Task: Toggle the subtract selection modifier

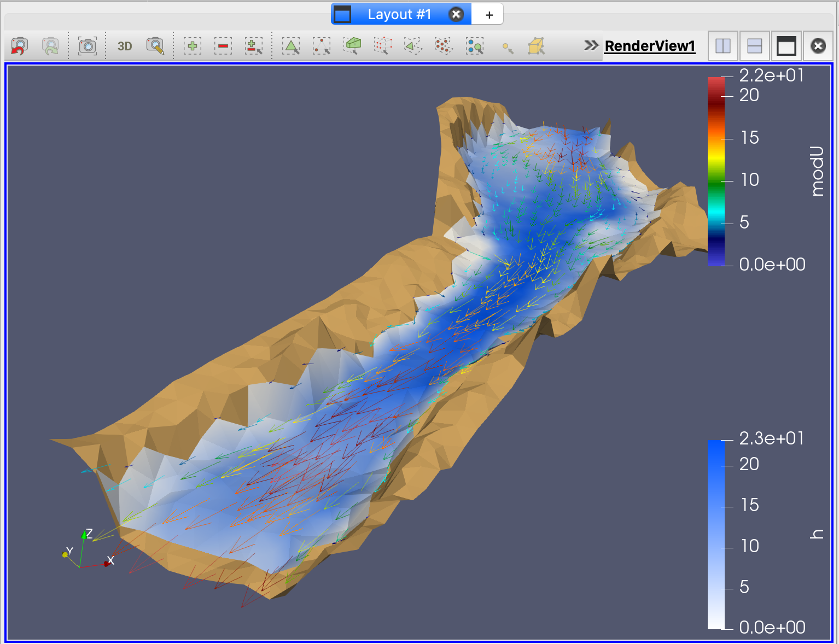Action: pos(223,46)
